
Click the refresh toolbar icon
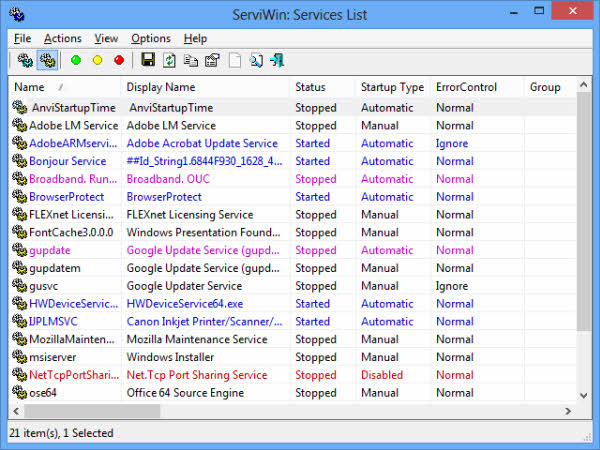169,61
